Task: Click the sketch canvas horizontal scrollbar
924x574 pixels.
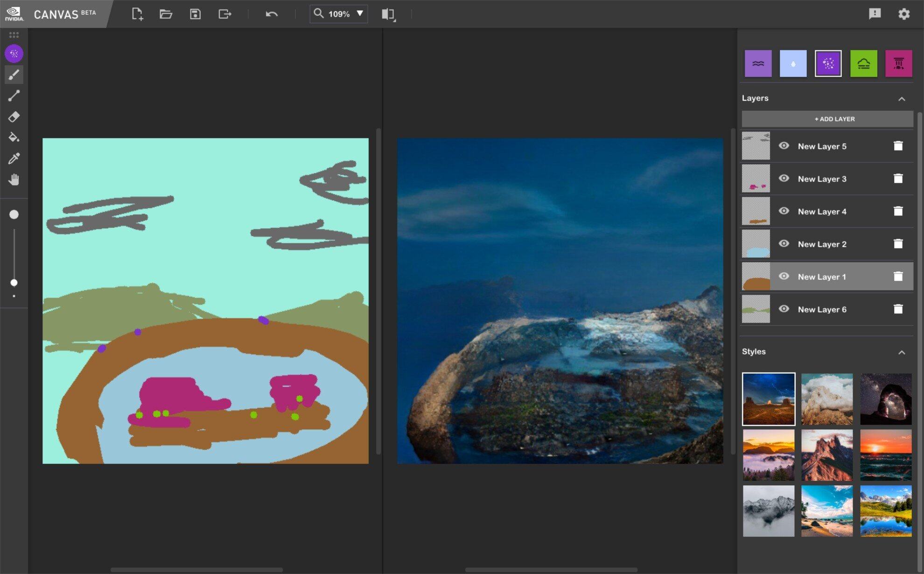Action: pyautogui.click(x=196, y=570)
